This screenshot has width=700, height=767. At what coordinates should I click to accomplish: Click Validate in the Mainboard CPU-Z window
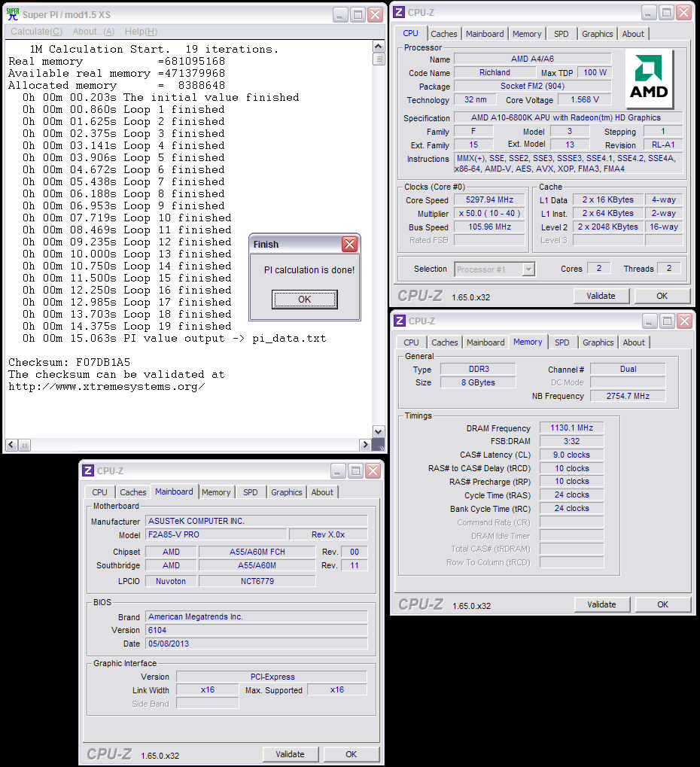click(x=290, y=754)
